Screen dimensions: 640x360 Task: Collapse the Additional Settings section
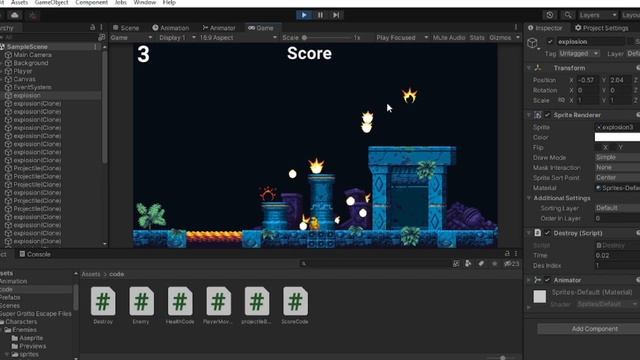point(529,198)
